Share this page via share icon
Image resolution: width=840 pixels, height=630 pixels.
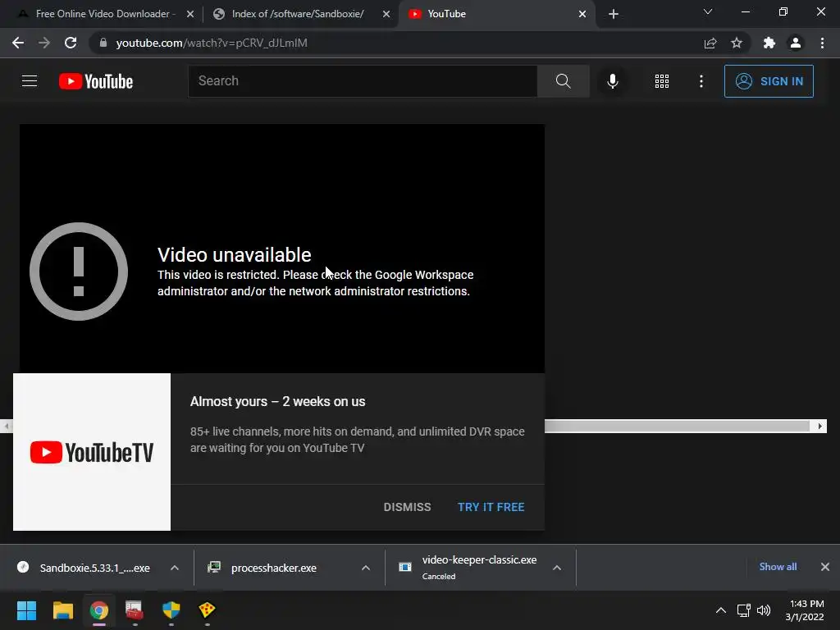tap(710, 43)
